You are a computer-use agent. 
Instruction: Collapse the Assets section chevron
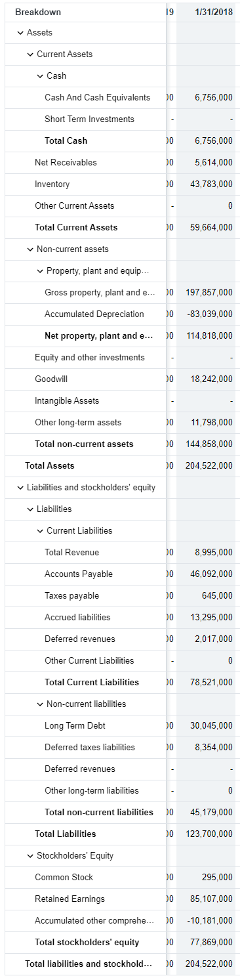pyautogui.click(x=20, y=33)
